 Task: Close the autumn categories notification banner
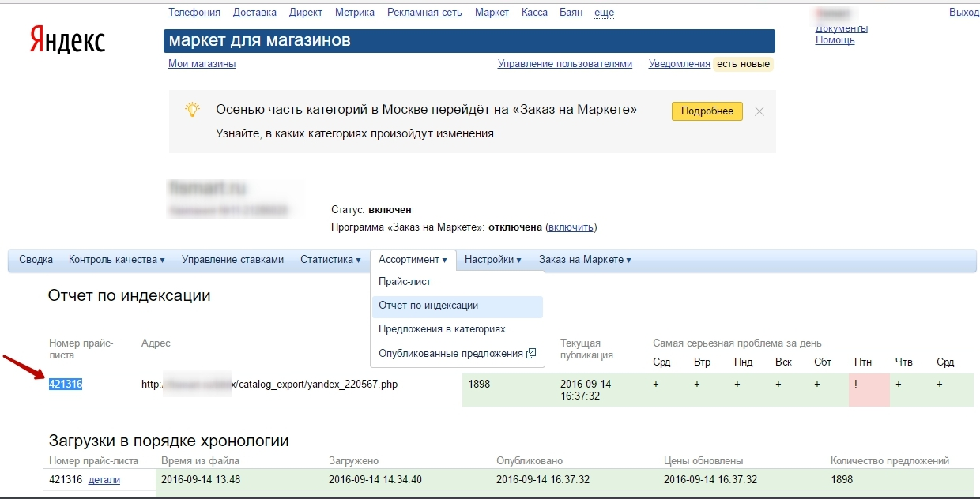click(759, 111)
